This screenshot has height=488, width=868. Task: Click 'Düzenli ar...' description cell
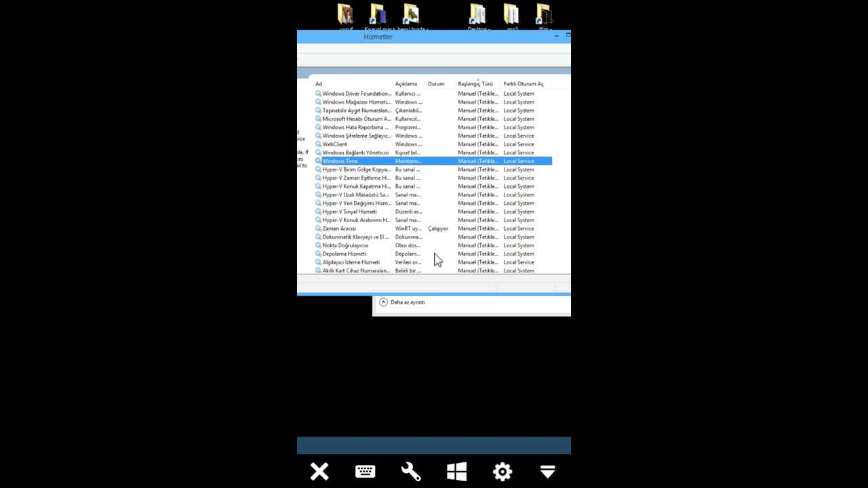pos(409,211)
